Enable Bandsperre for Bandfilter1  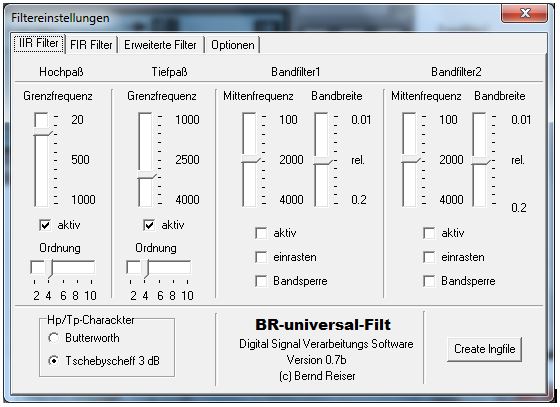tap(261, 281)
